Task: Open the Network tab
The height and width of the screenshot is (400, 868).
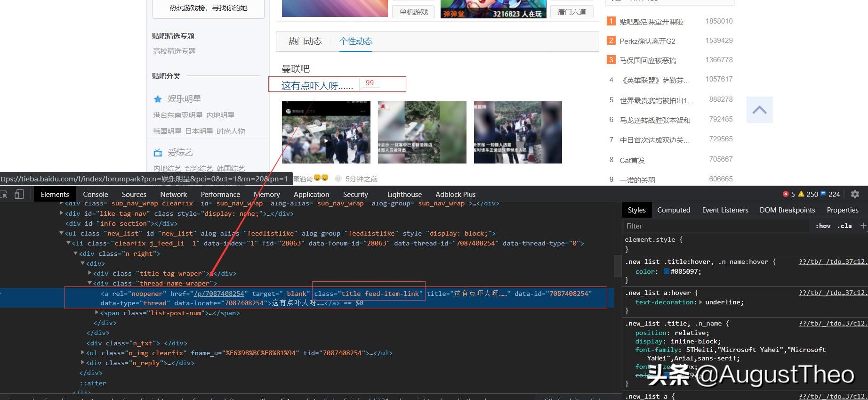Action: [x=174, y=194]
